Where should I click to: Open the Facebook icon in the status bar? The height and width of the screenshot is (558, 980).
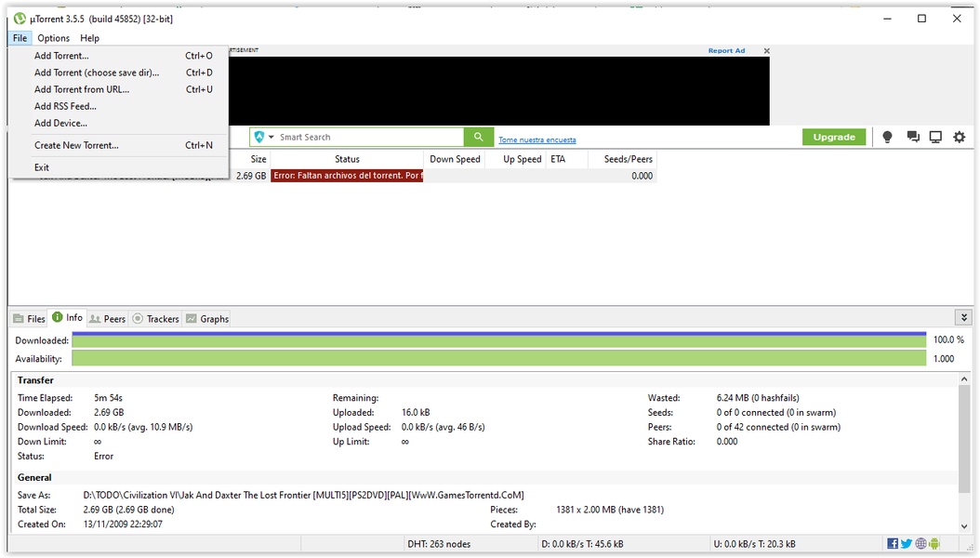[x=893, y=544]
